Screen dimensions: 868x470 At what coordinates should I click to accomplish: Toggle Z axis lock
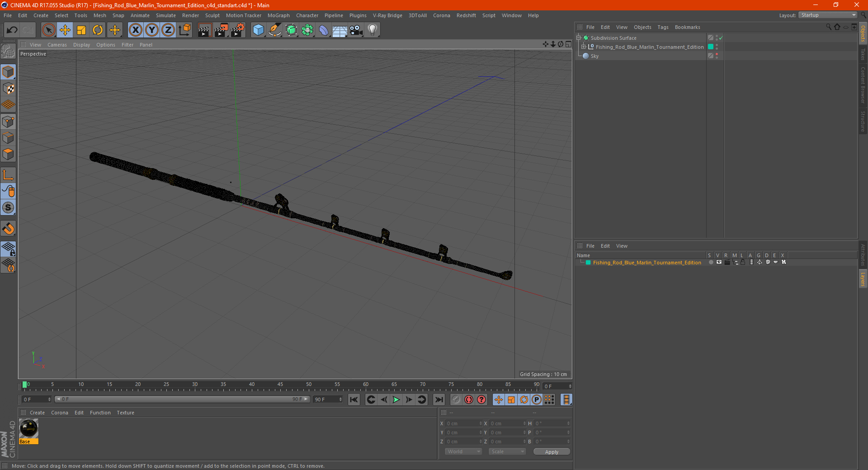click(168, 30)
